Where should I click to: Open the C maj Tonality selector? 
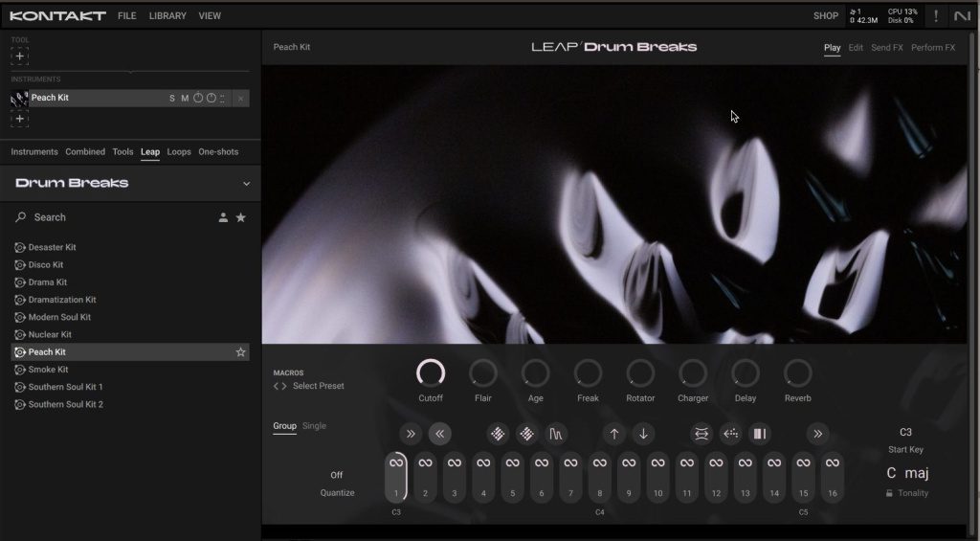(x=906, y=473)
